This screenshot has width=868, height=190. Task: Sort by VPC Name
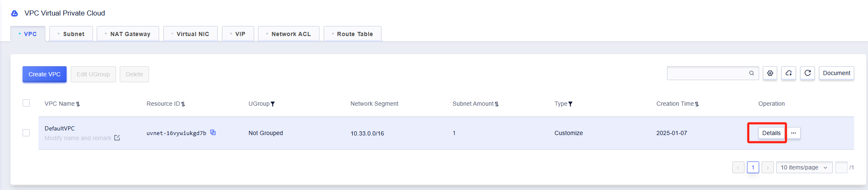[x=78, y=104]
